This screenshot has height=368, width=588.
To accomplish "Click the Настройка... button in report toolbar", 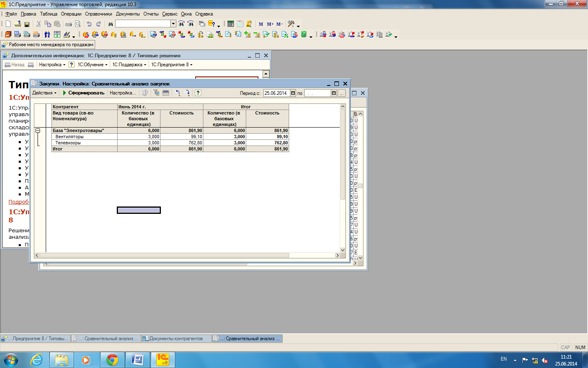I will click(x=123, y=93).
